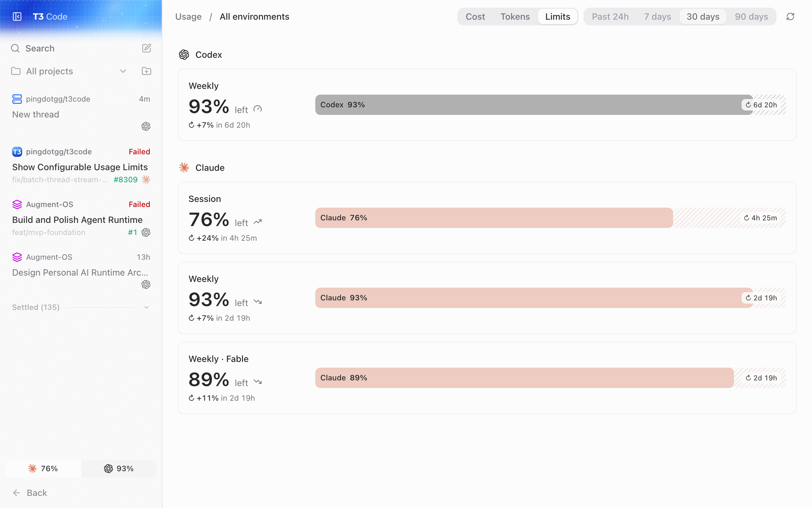Click the fix/batch-thread-stream branch name
This screenshot has width=812, height=508.
point(60,180)
